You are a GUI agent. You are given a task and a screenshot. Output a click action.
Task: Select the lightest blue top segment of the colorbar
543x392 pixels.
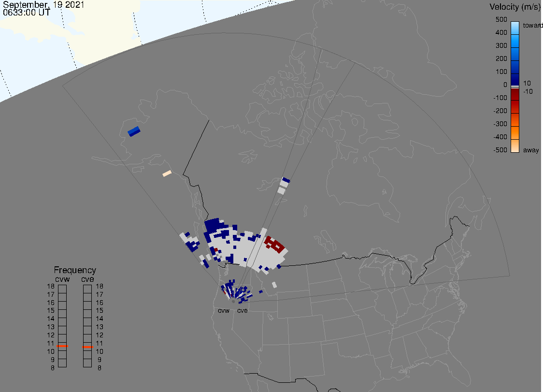coord(515,28)
